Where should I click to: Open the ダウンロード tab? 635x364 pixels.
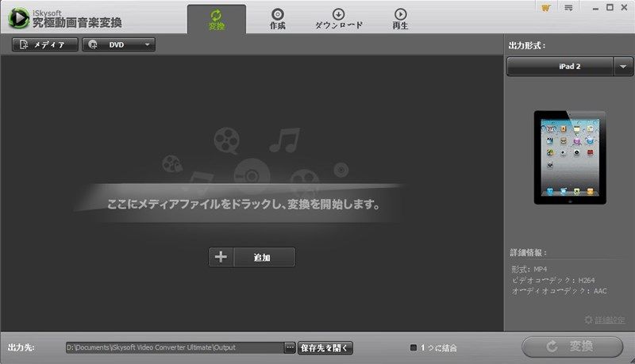coord(339,19)
